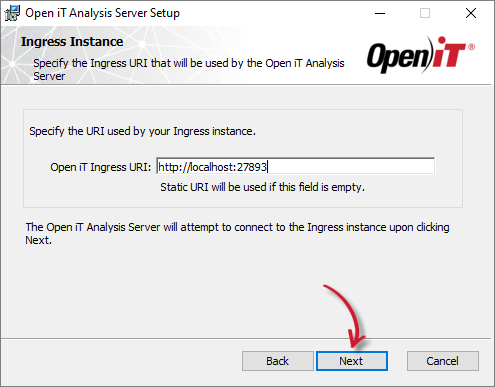Click the red 'iT' letters in the logo

(x=449, y=51)
